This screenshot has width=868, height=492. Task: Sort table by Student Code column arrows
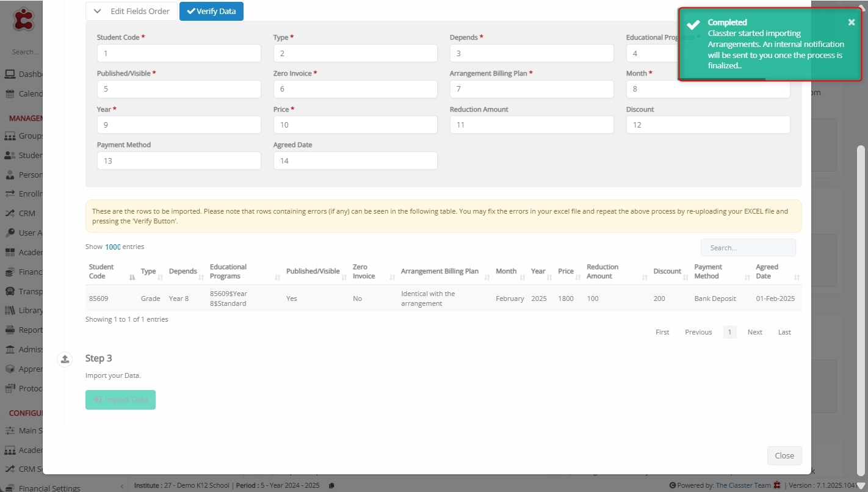point(132,277)
